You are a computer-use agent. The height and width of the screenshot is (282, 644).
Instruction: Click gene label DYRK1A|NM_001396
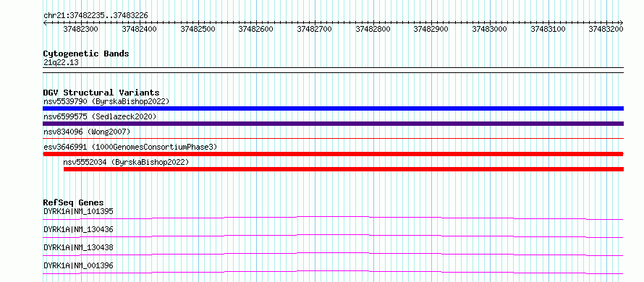pos(78,265)
